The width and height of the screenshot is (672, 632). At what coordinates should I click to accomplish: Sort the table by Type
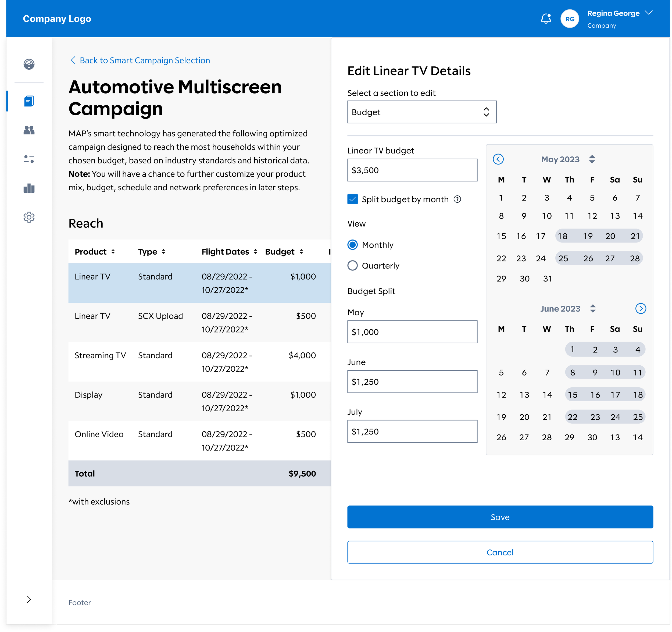point(163,252)
